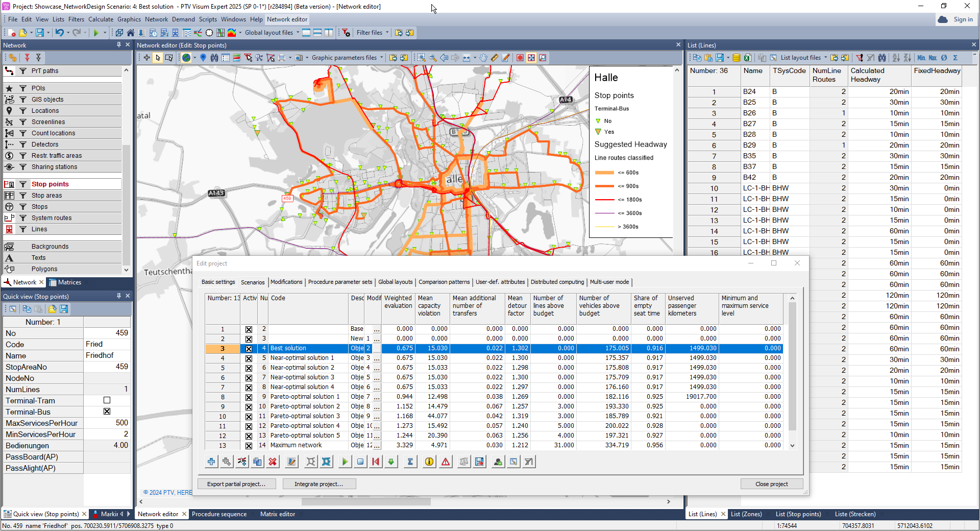Open the List layout files dropdown
980x531 pixels.
pos(825,58)
